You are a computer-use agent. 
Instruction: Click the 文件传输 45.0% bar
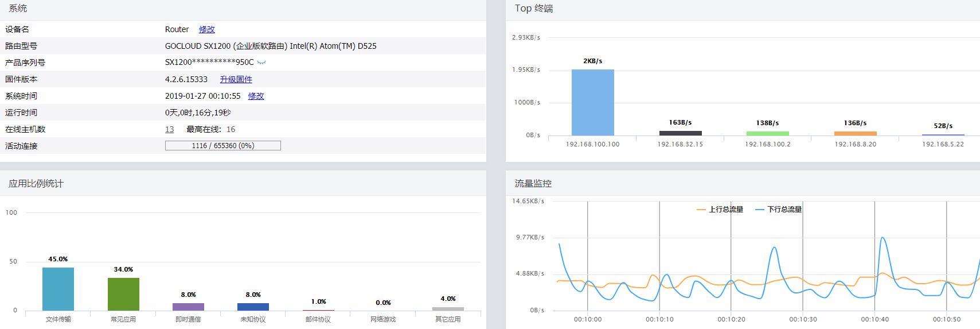click(x=58, y=289)
